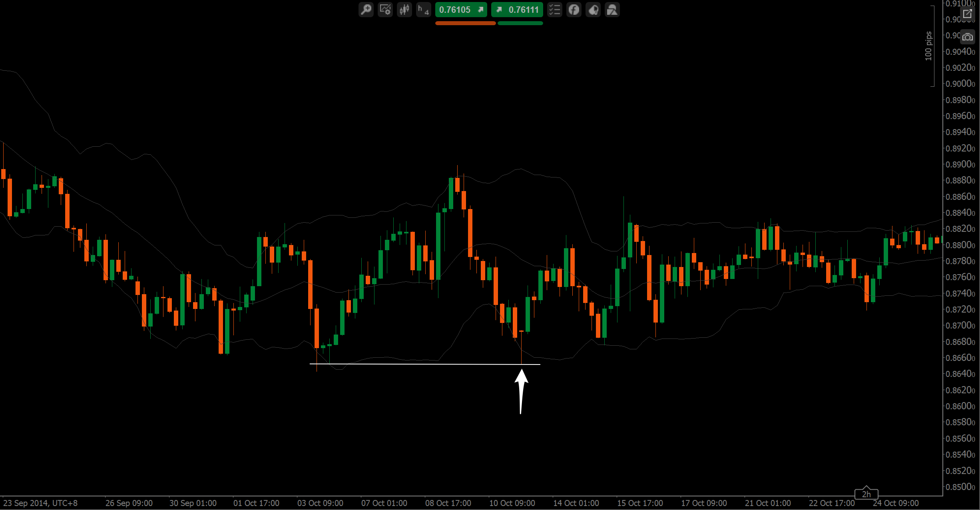Image resolution: width=980 pixels, height=510 pixels.
Task: Open the h4 timeframe selector
Action: pos(424,10)
